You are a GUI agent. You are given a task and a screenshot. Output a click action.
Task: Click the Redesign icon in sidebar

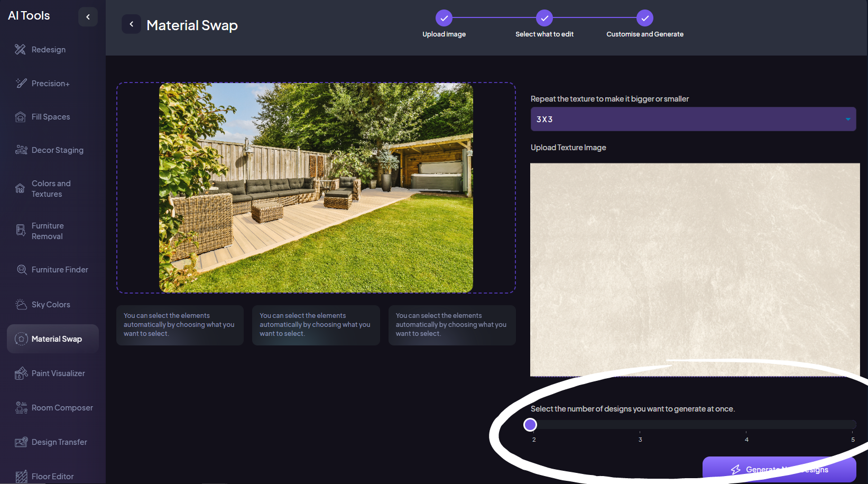(20, 49)
